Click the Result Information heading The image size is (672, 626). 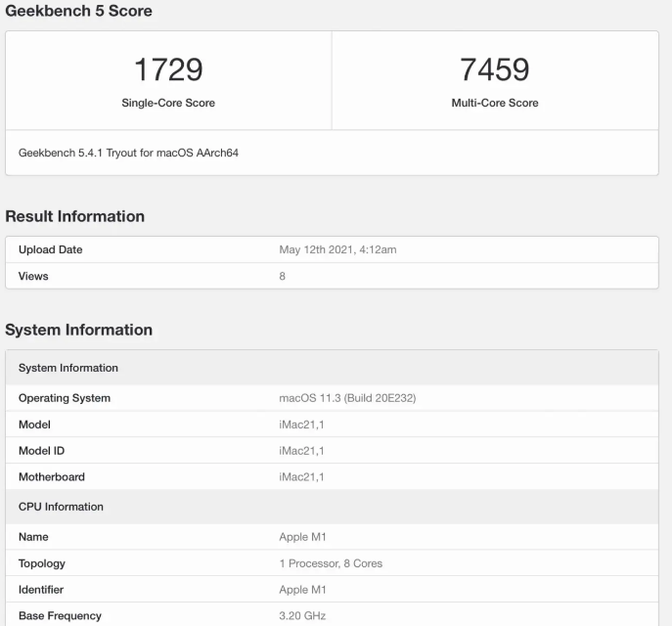click(75, 216)
